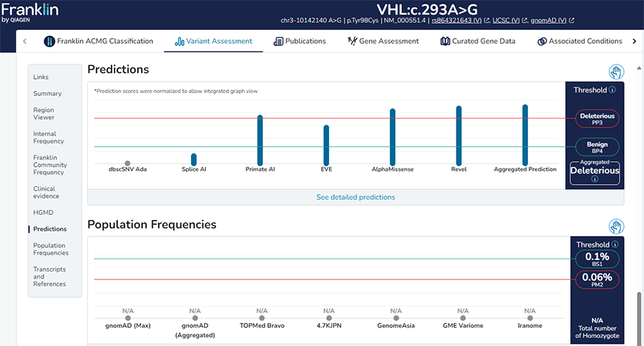Open the rs864321643 (V) link
The image size is (644, 346).
point(457,21)
